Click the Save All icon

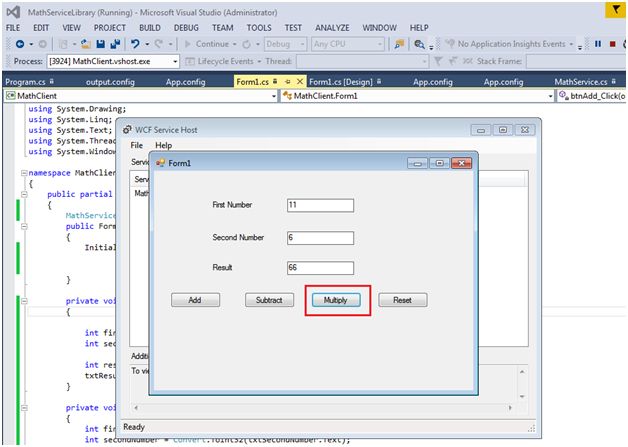[x=115, y=44]
